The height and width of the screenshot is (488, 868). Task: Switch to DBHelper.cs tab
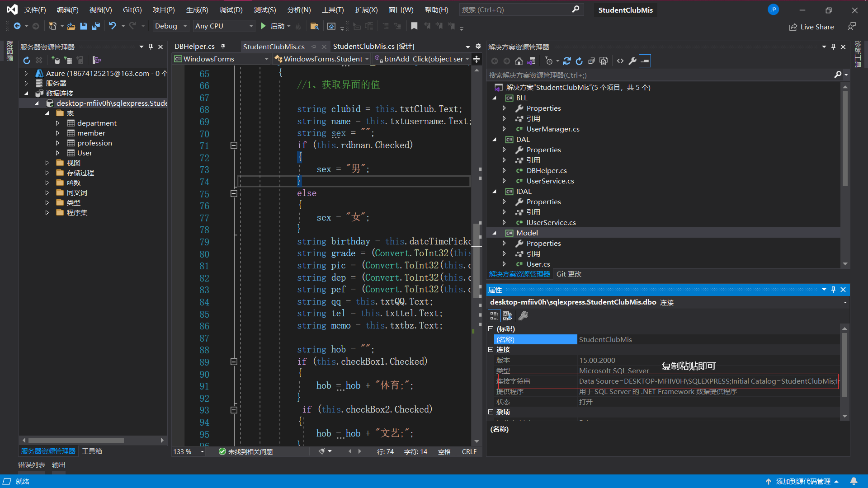coord(194,47)
